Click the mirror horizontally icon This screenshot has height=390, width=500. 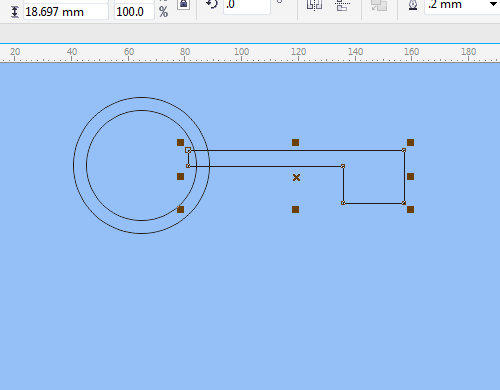[314, 5]
